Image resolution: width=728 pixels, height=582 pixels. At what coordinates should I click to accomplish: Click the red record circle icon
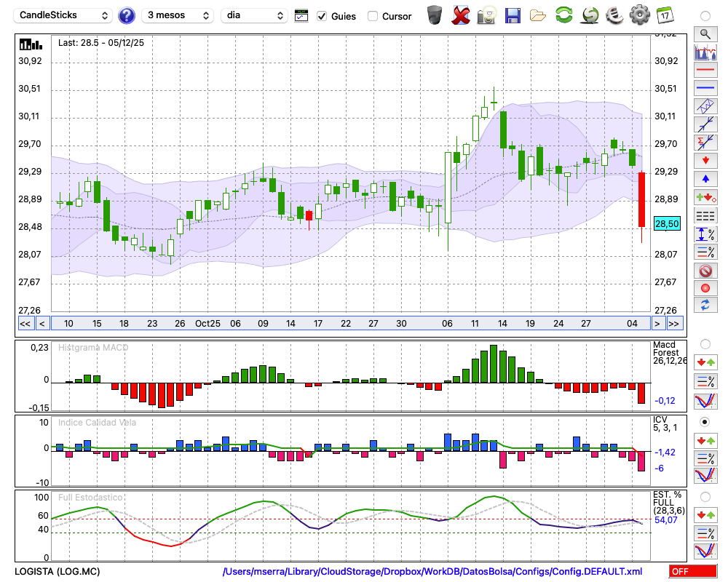pos(705,288)
